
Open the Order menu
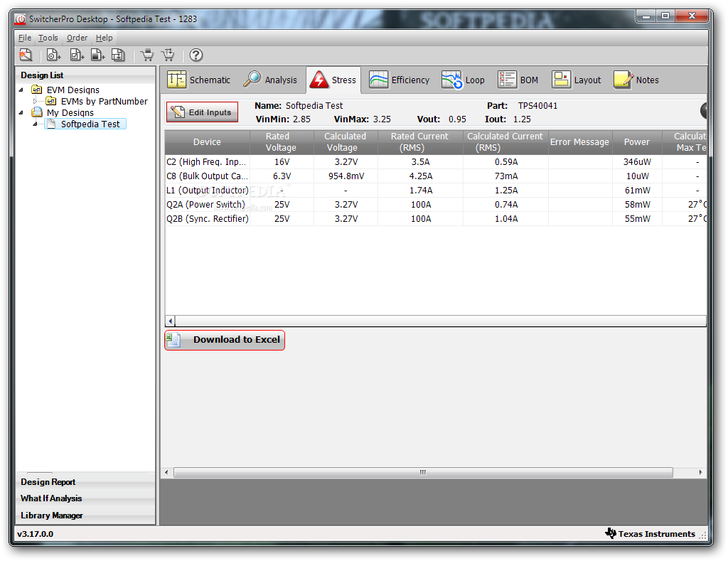pos(77,38)
